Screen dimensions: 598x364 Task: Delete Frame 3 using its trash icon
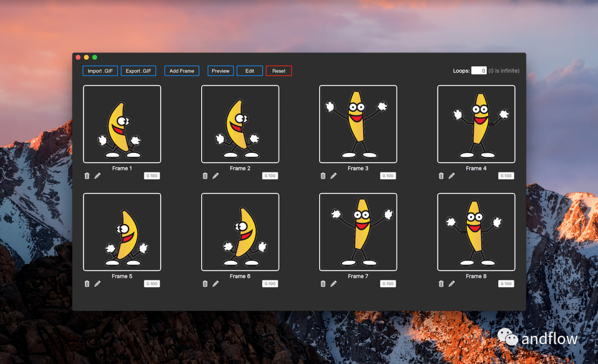[x=323, y=175]
